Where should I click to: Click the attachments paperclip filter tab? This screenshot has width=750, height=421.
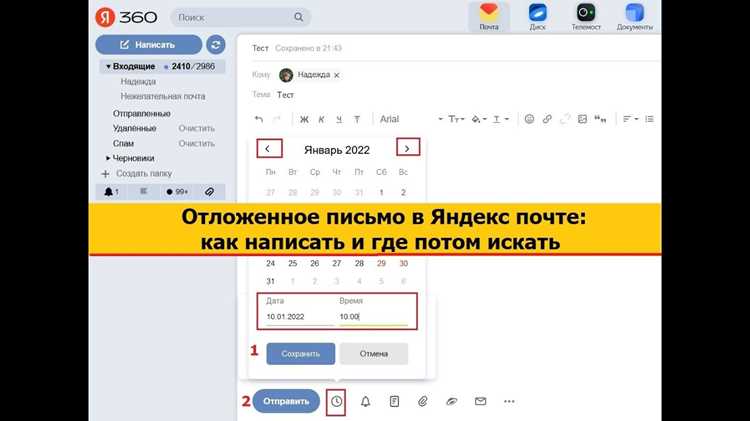[210, 192]
